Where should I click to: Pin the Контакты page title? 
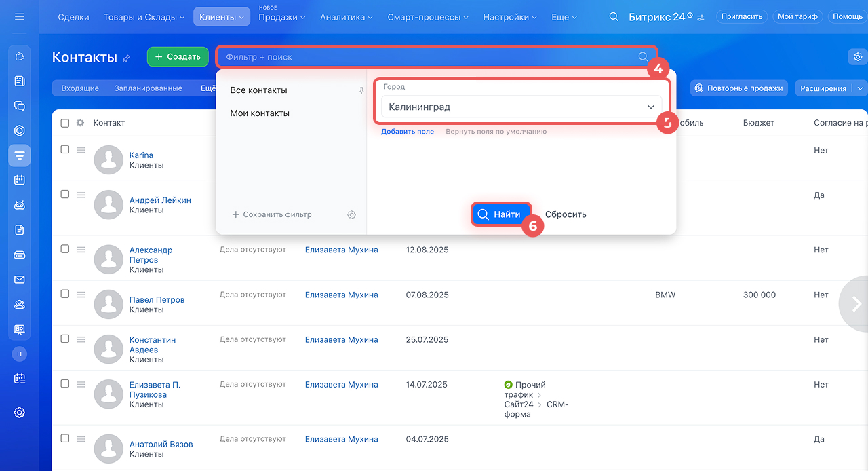127,58
